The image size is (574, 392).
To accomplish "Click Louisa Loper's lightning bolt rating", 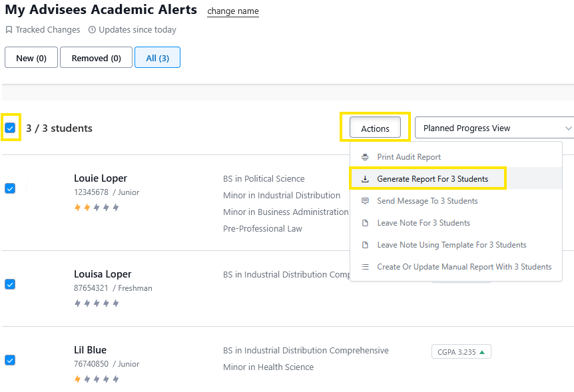I will [x=97, y=303].
